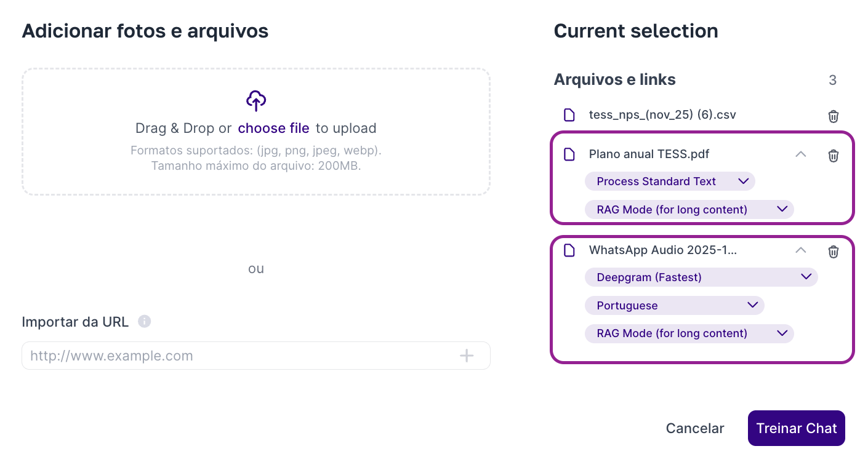Viewport: 868px width, 470px height.
Task: Open the Deepgram (Fastest) transcription dropdown
Action: pos(701,277)
